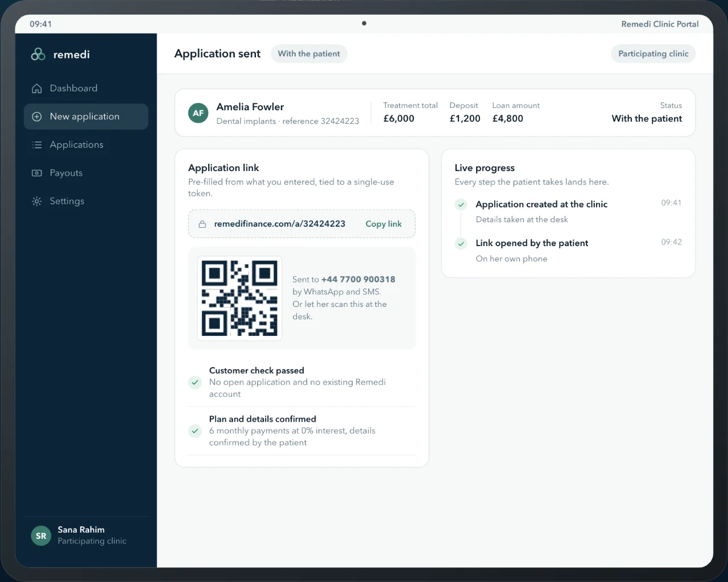The width and height of the screenshot is (728, 582).
Task: Click the Live progress heading
Action: click(485, 168)
